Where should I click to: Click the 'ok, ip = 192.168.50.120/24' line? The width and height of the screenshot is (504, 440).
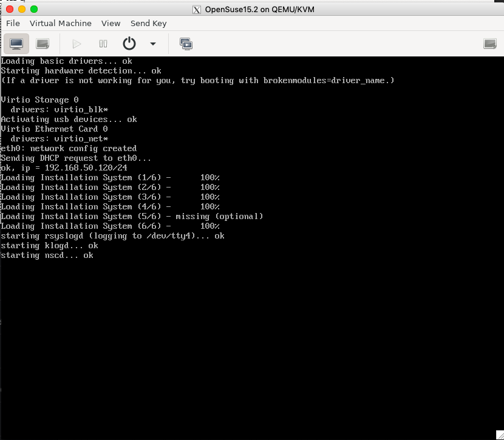coord(64,168)
